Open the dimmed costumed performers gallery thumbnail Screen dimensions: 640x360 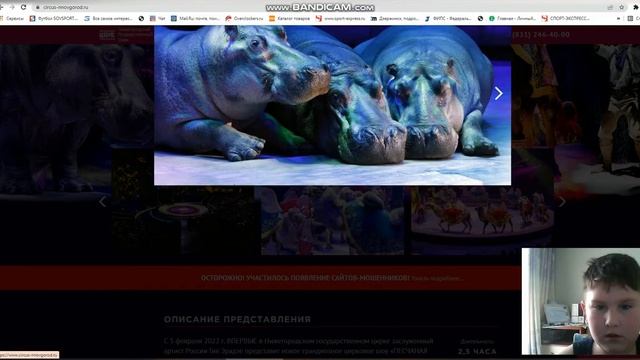click(332, 220)
